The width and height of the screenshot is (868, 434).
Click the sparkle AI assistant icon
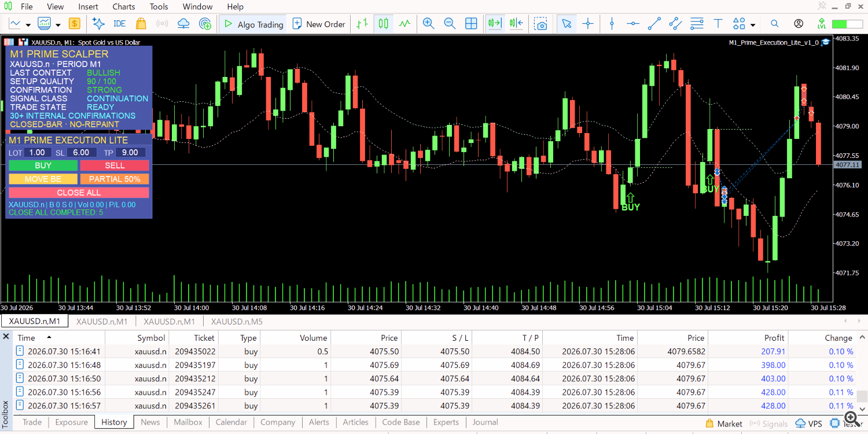(98, 24)
